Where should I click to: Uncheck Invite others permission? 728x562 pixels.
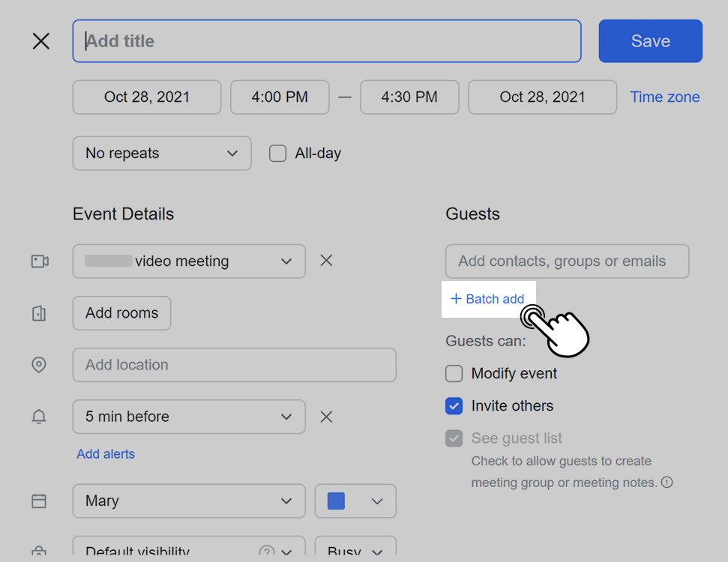coord(454,405)
